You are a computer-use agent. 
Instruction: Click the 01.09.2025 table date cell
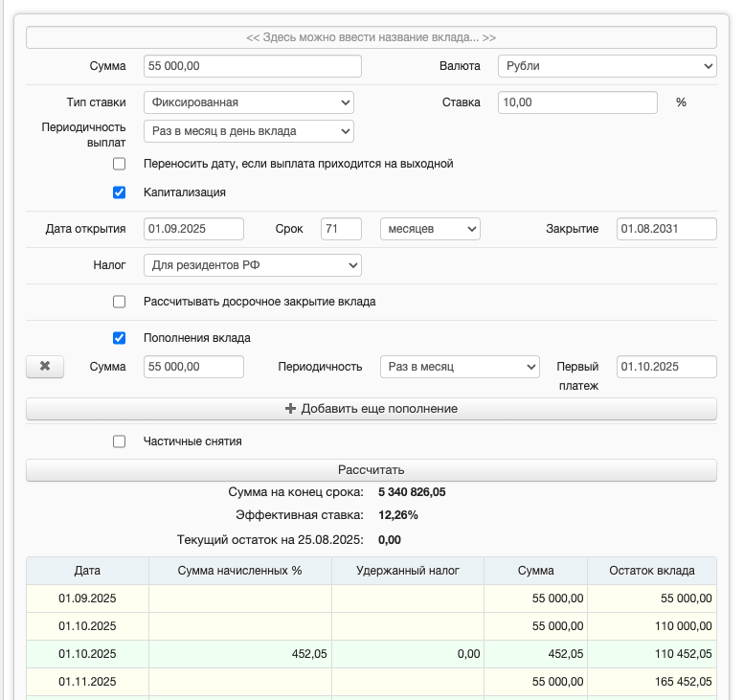[87, 598]
